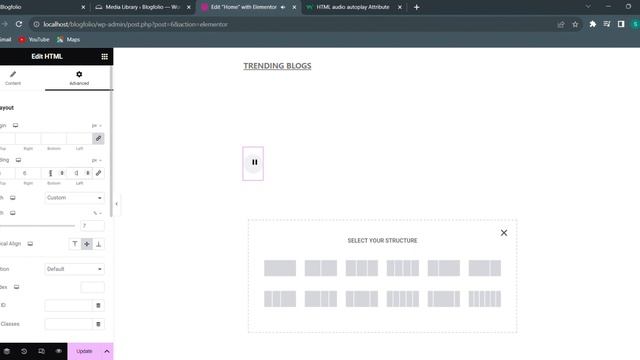Click the CSS Classes input field
Image resolution: width=640 pixels, height=360 pixels.
point(69,324)
